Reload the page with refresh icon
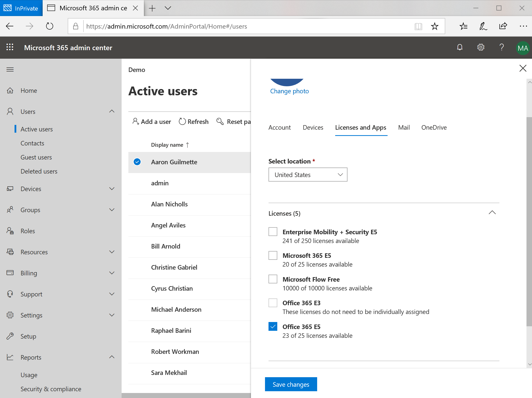Screen dimensions: 532x398 50,26
